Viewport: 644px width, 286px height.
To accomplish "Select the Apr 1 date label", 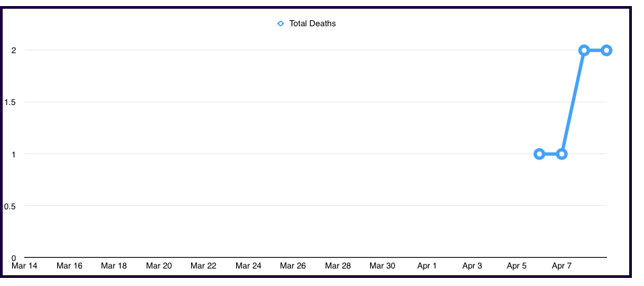I will pyautogui.click(x=427, y=266).
